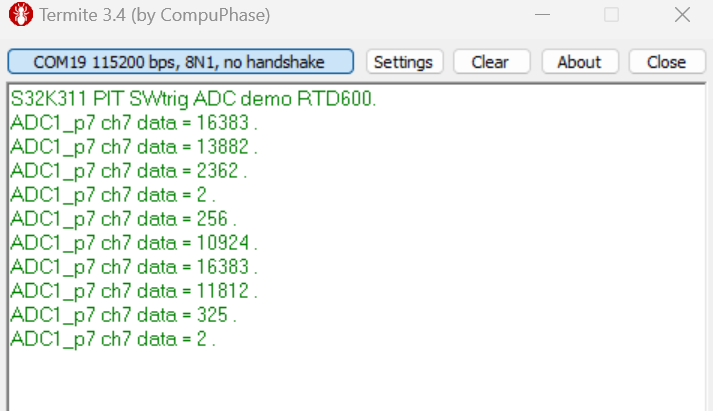Click the line reading 'data = 2362'
This screenshot has height=411, width=713.
click(129, 171)
